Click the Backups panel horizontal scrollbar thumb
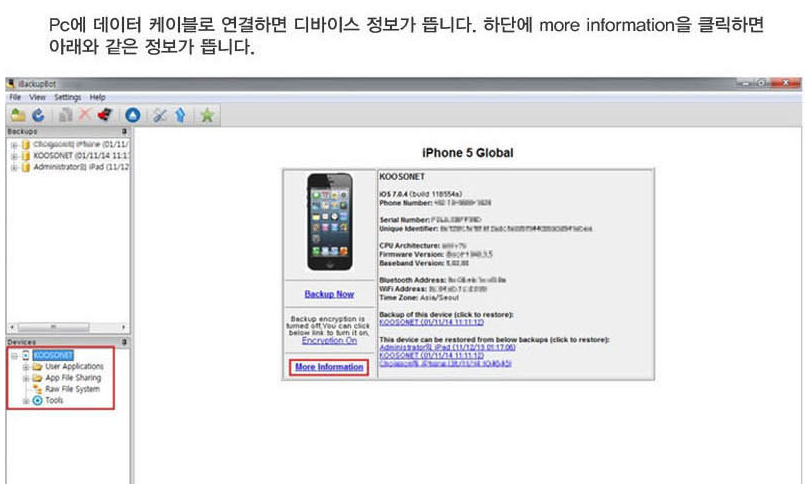The image size is (808, 484). pyautogui.click(x=54, y=327)
